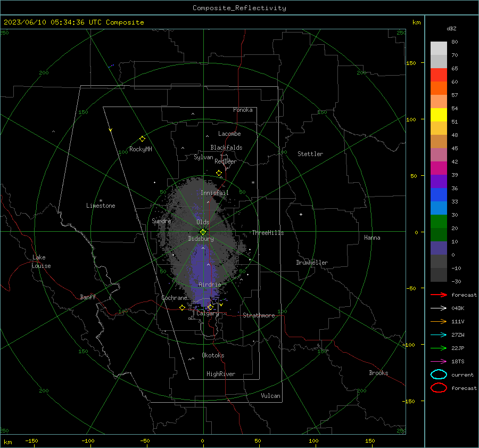Click the ThreeHills city label

[x=268, y=233]
